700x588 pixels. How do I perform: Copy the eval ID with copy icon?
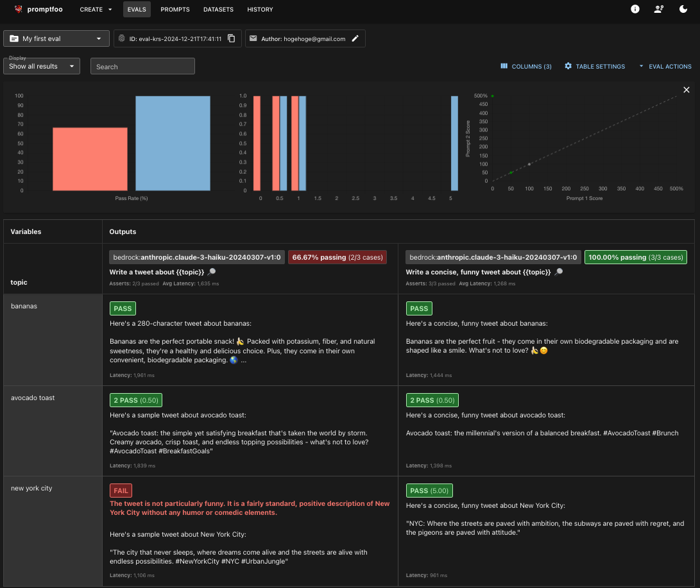pos(231,38)
